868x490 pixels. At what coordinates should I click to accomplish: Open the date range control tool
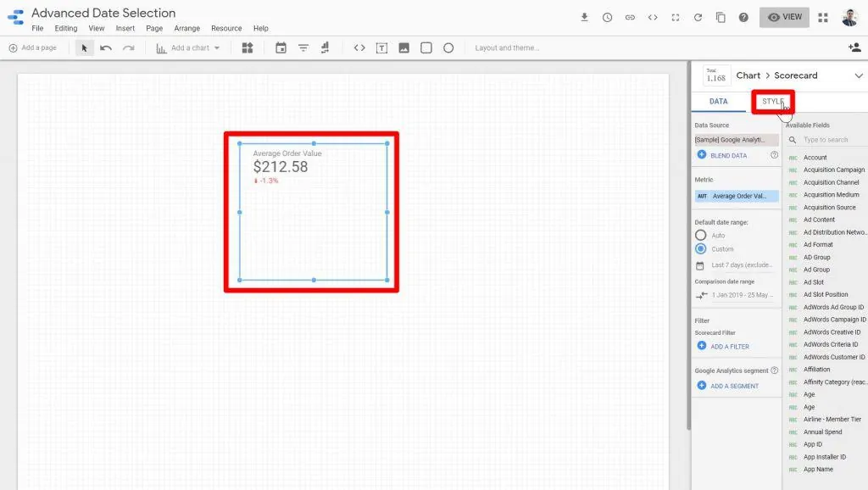click(281, 48)
